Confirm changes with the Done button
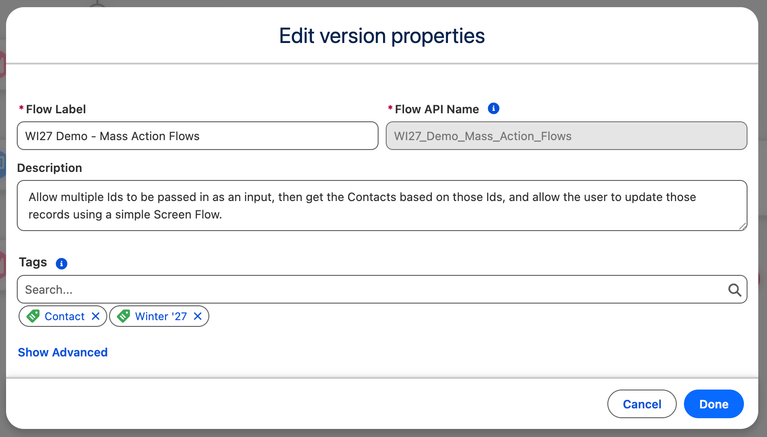Screen dimensions: 767x437 714,404
